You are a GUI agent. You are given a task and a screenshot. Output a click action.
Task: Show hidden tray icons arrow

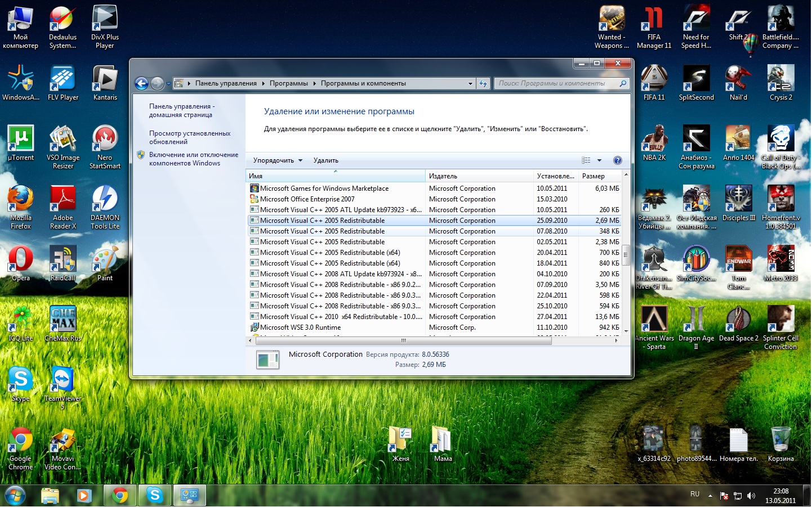(710, 496)
